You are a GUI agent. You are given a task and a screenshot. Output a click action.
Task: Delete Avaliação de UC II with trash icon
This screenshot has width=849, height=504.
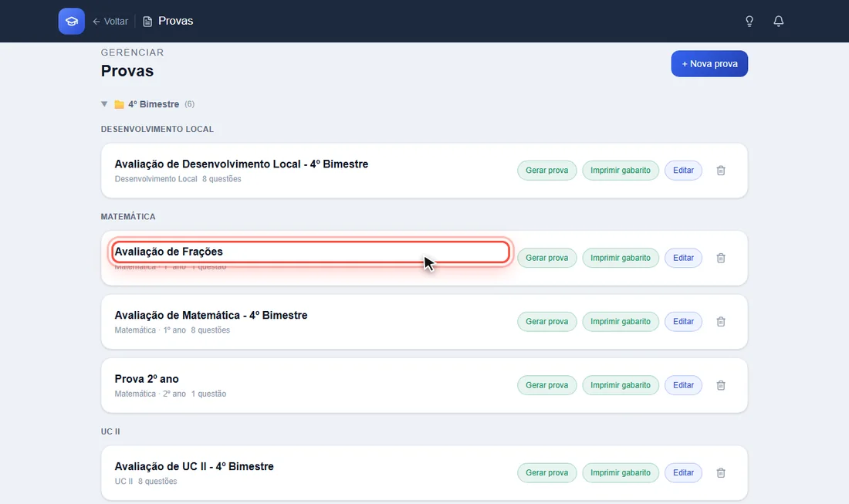pyautogui.click(x=721, y=472)
